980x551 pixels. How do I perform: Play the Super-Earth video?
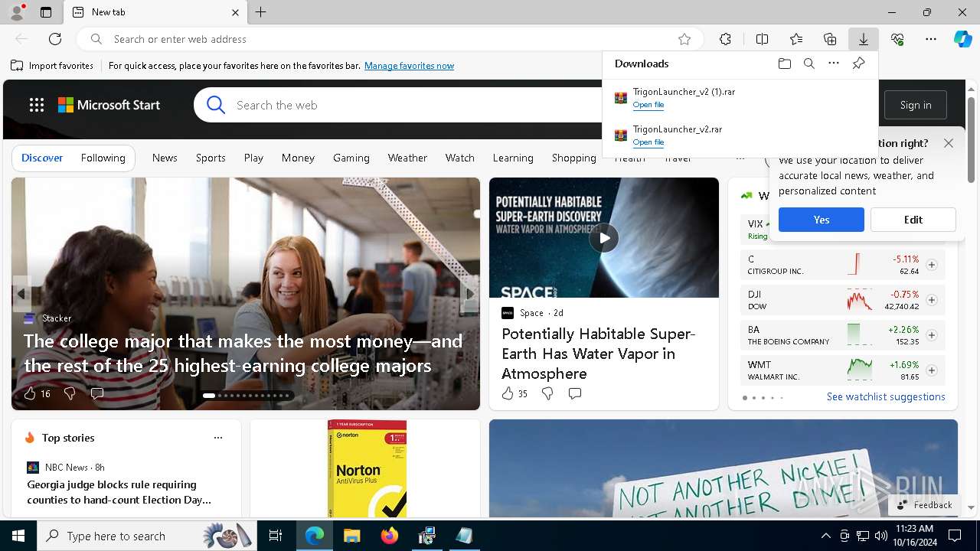[x=604, y=238]
